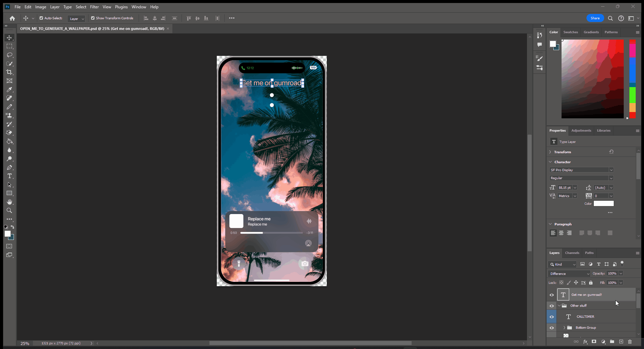Hide the CALLTIMER layer
Viewport: 644px width, 349px height.
552,317
